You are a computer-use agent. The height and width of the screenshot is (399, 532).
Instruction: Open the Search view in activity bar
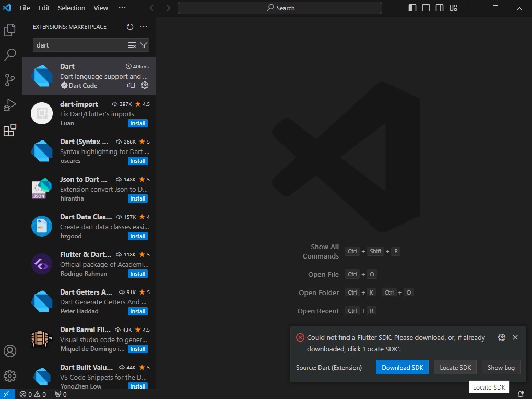tap(10, 55)
